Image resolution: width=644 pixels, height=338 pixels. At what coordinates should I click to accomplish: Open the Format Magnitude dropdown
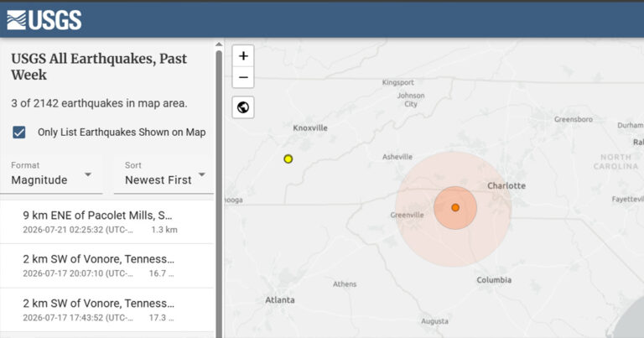[51, 174]
